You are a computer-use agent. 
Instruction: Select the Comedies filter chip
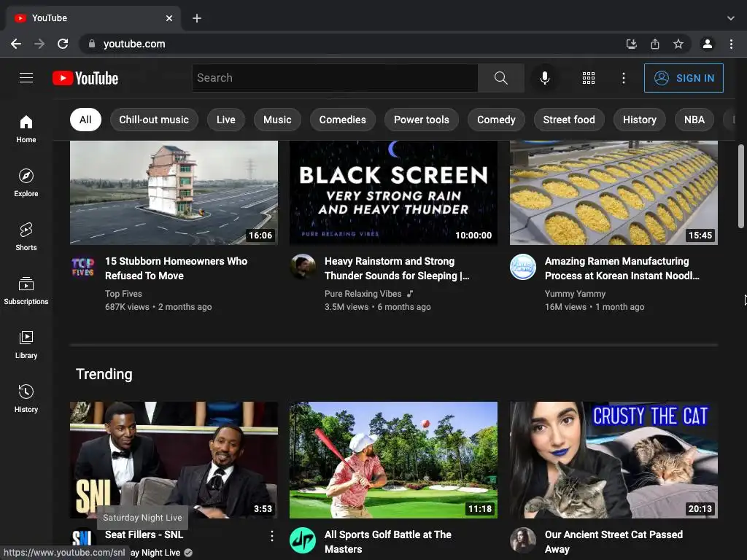(343, 120)
